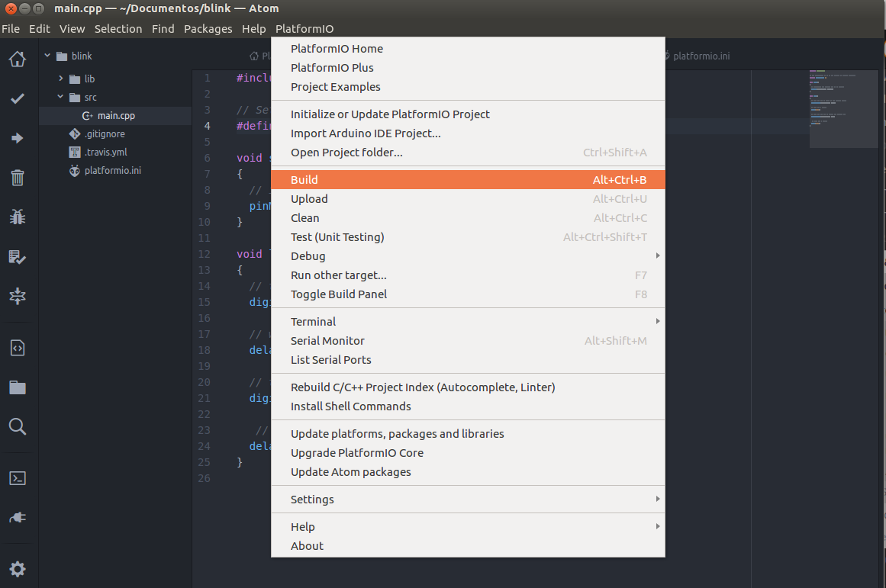This screenshot has width=886, height=588.
Task: Select PlatformIO Home menu entry
Action: [468, 49]
